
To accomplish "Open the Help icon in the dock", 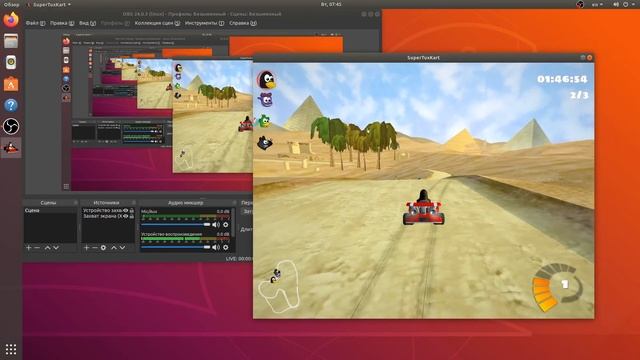I will [11, 105].
